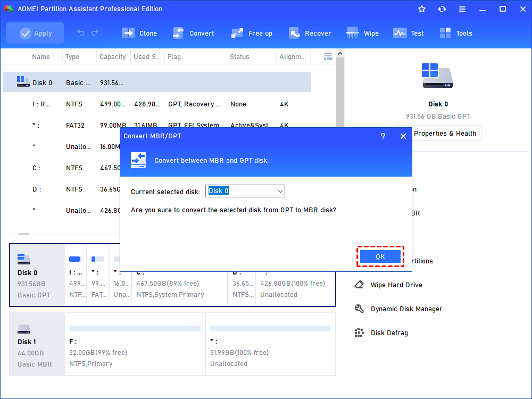Click the favorite star icon in title bar
532x399 pixels.
point(422,9)
